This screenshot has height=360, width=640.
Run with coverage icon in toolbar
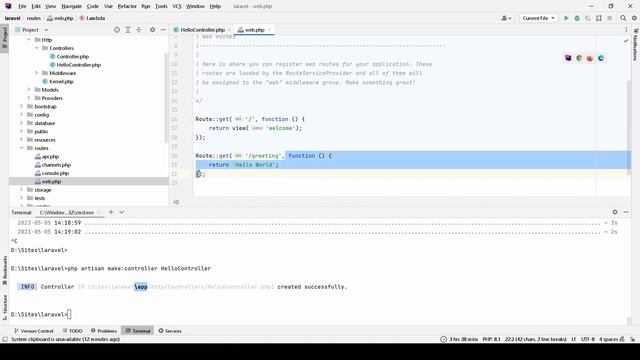(588, 18)
